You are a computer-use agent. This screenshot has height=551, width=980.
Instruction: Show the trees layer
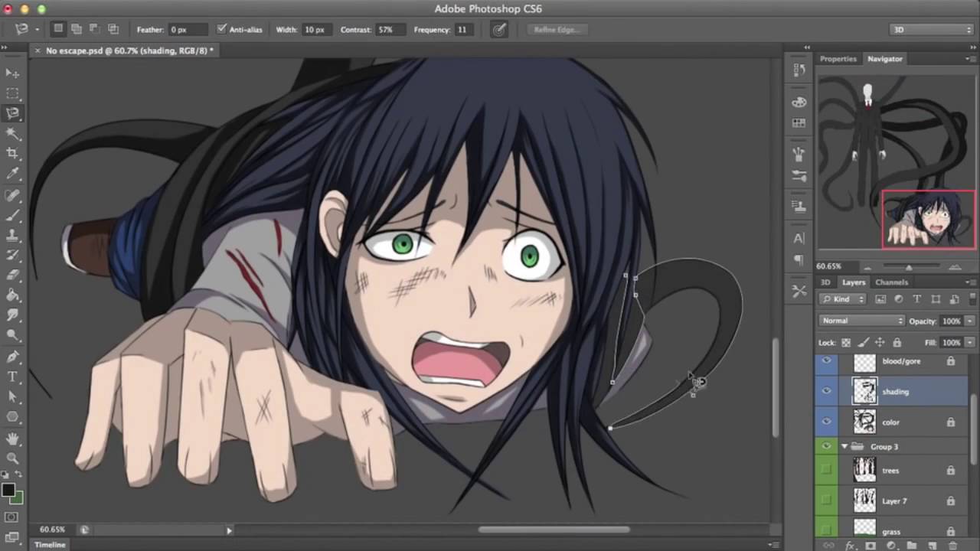click(x=826, y=471)
